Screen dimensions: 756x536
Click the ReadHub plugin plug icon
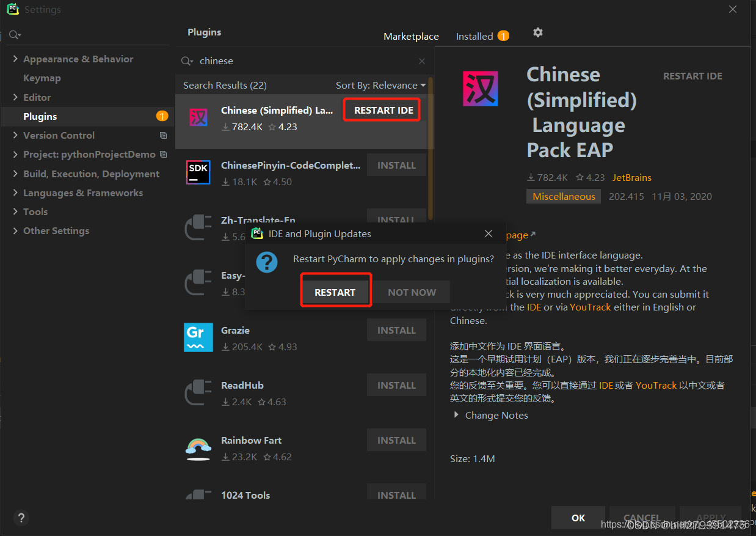(x=198, y=392)
